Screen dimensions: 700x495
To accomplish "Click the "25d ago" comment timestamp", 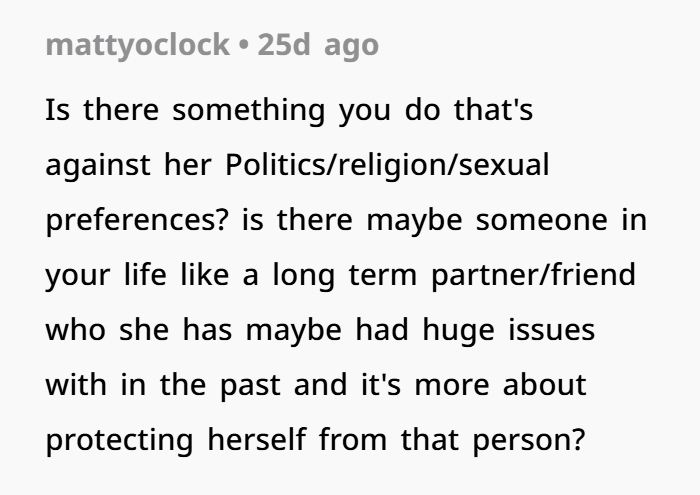I will 318,45.
